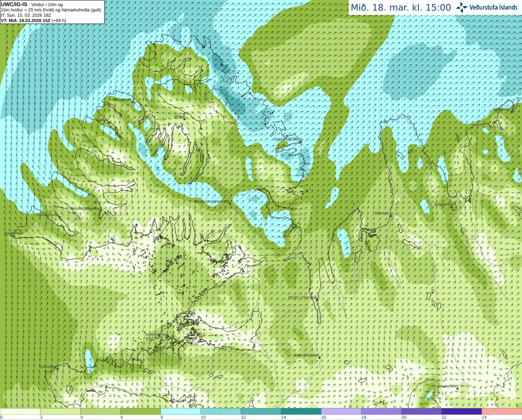
Task: Click the Bergsstaðir station label
Action: pos(442,204)
